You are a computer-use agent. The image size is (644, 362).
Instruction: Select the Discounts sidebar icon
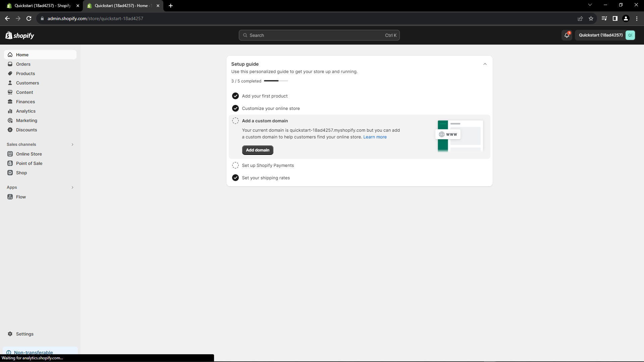(10, 130)
